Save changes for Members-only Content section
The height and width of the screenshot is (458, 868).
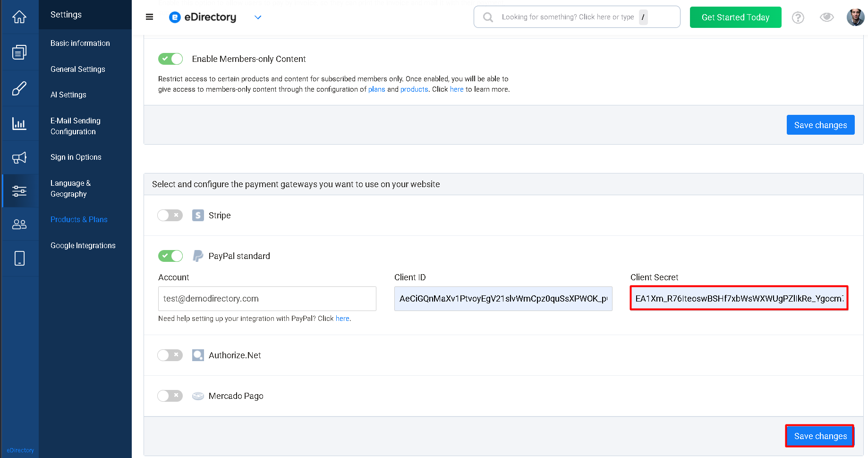(x=821, y=125)
